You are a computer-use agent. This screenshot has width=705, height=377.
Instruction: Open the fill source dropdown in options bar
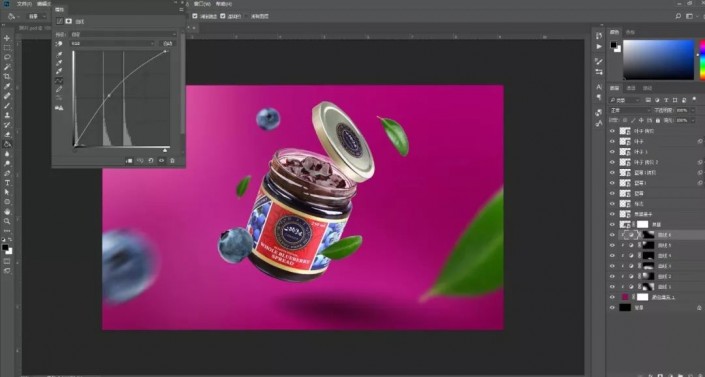tap(37, 16)
